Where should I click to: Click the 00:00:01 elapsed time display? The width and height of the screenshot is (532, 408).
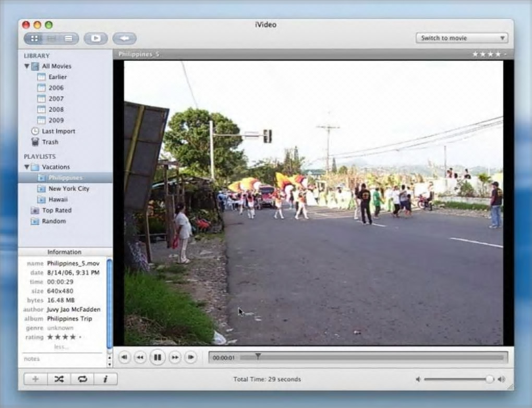(224, 358)
